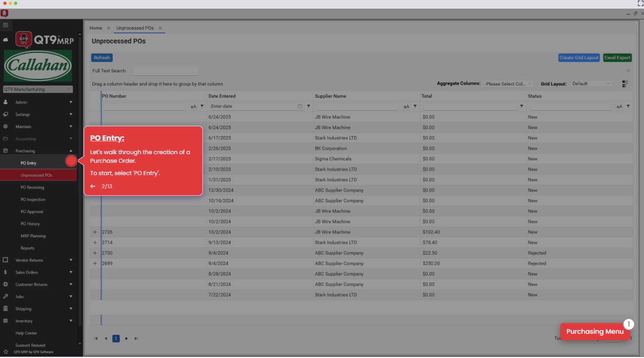Screen dimensions: 644x358
Task: Click the Settings layers icon in sidebar
Action: point(5,115)
